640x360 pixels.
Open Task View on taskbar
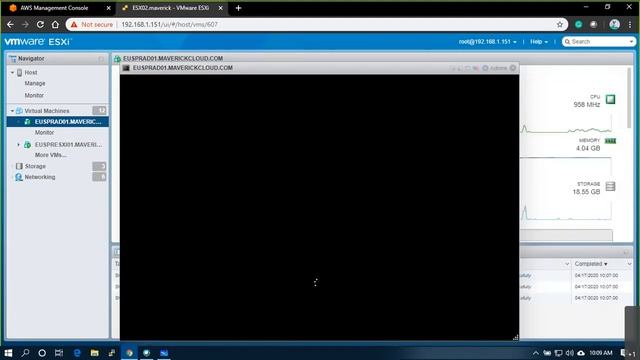click(59, 353)
